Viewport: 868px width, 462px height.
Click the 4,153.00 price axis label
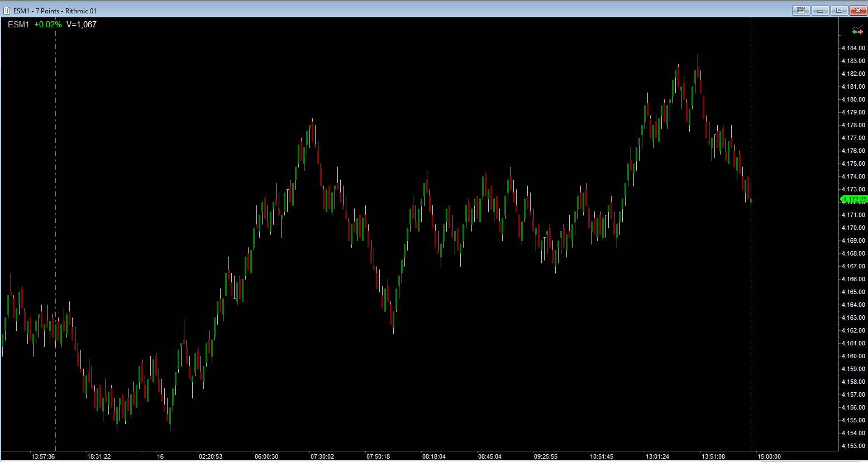(853, 446)
